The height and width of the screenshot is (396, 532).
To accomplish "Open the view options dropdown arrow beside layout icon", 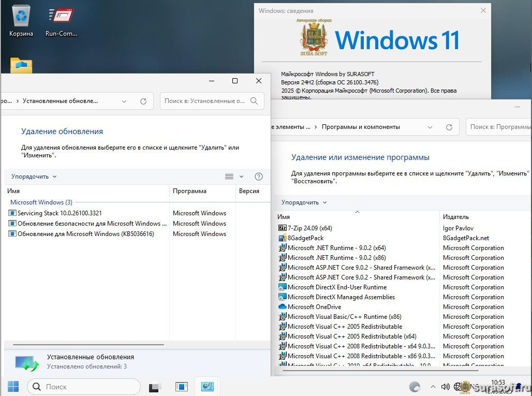I will (241, 177).
